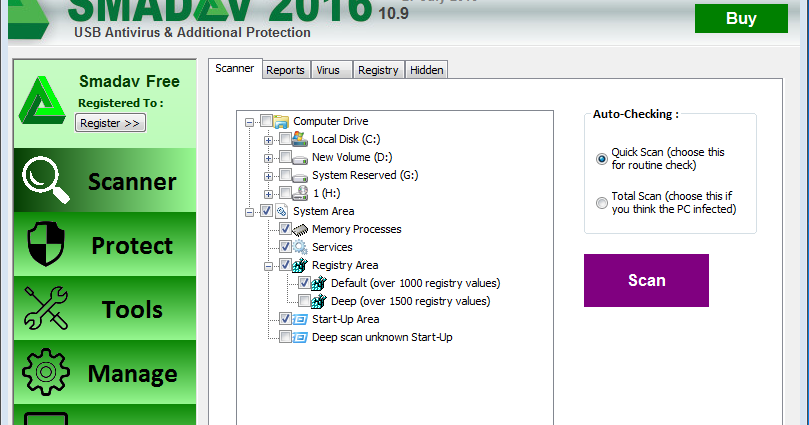
Task: Open the Manage sidebar section
Action: [105, 372]
